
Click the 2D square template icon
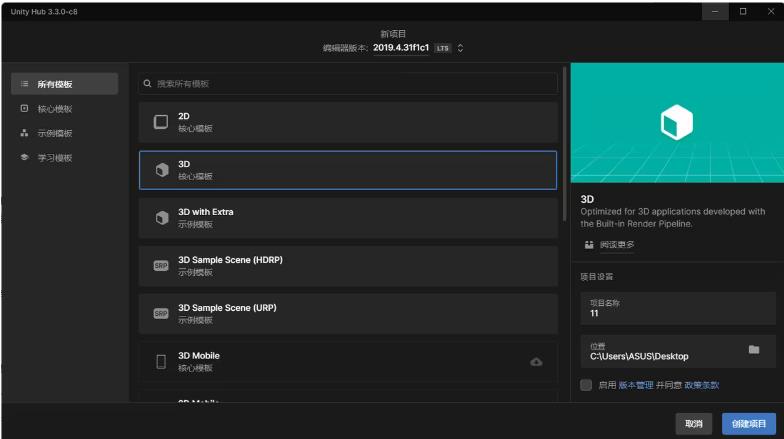[x=161, y=122]
